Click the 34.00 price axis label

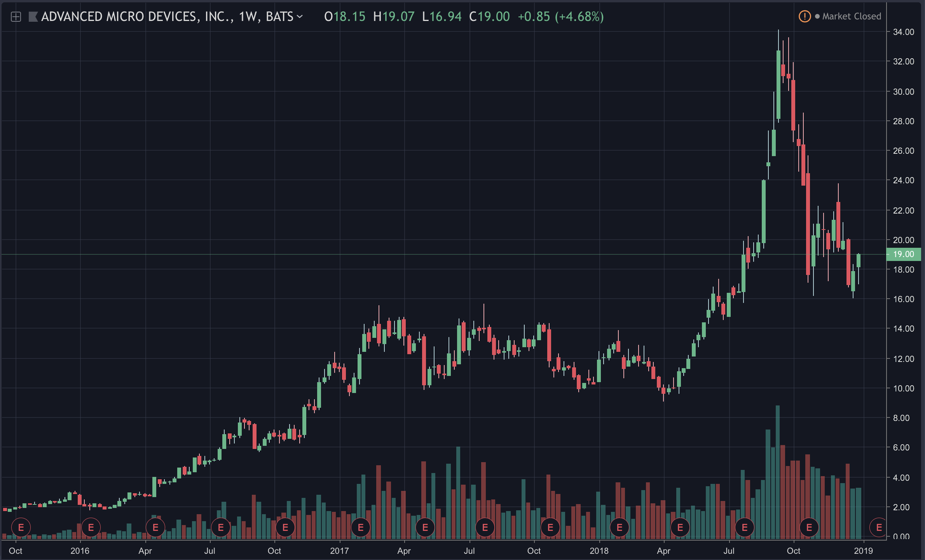click(x=904, y=32)
